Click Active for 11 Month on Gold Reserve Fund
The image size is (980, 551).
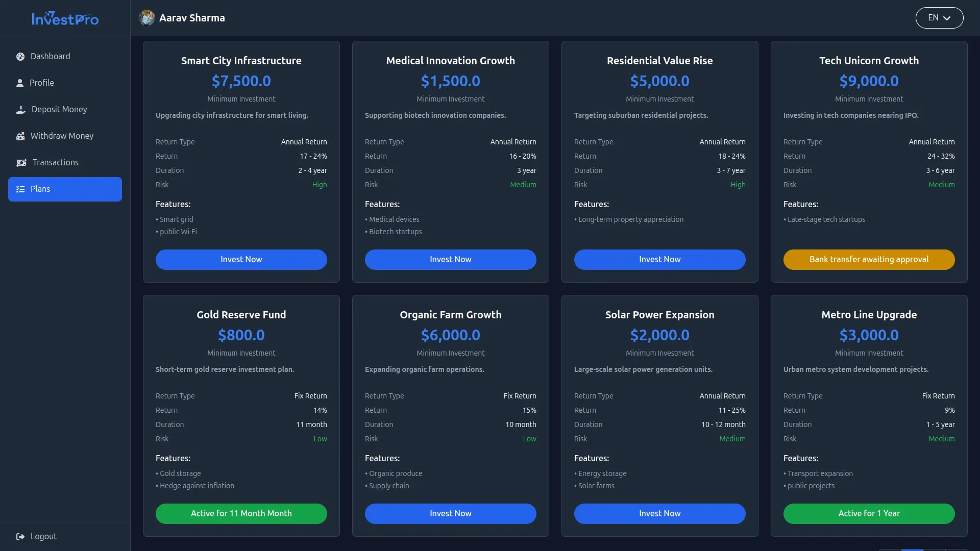tap(241, 513)
